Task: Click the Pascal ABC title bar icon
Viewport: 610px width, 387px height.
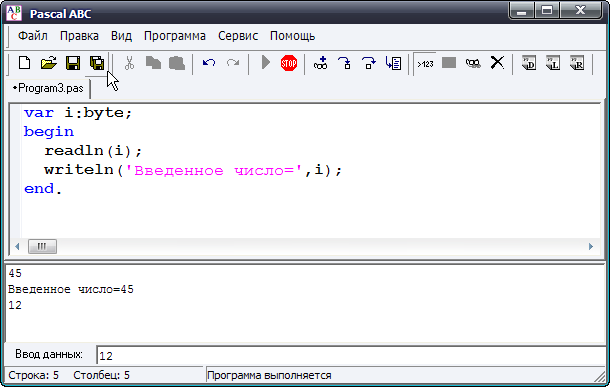Action: [x=14, y=14]
